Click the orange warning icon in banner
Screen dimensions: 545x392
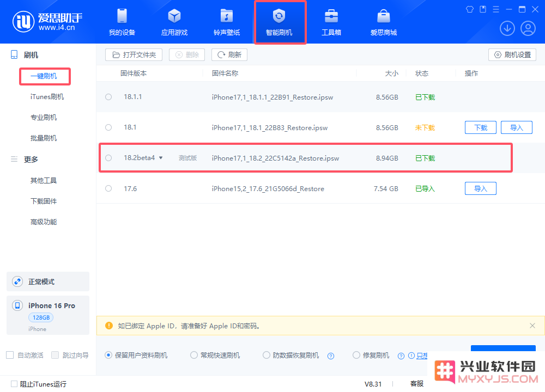(109, 326)
